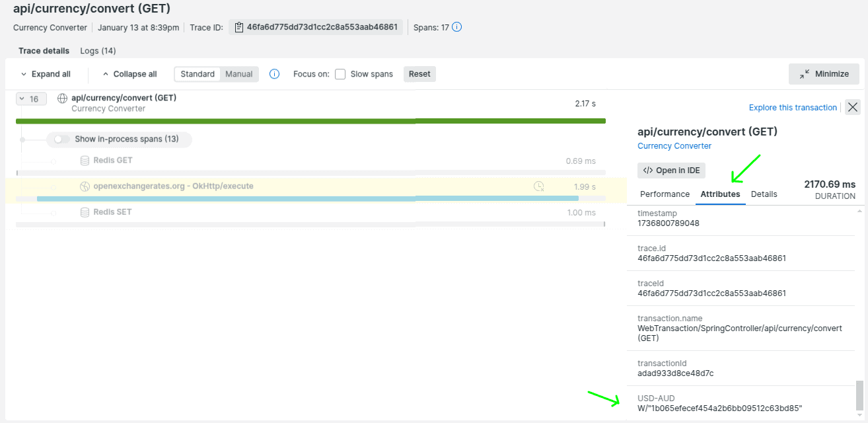Enable the Slow spans checkbox
The image size is (868, 423).
(340, 74)
